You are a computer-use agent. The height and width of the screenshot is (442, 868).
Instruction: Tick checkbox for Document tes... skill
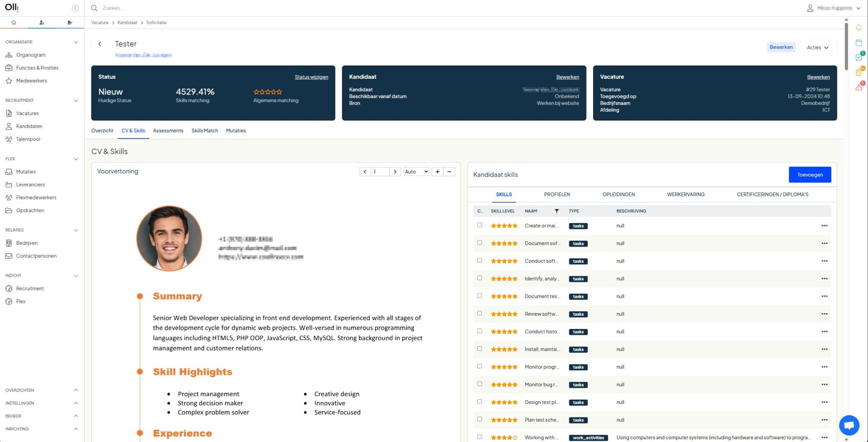[480, 296]
